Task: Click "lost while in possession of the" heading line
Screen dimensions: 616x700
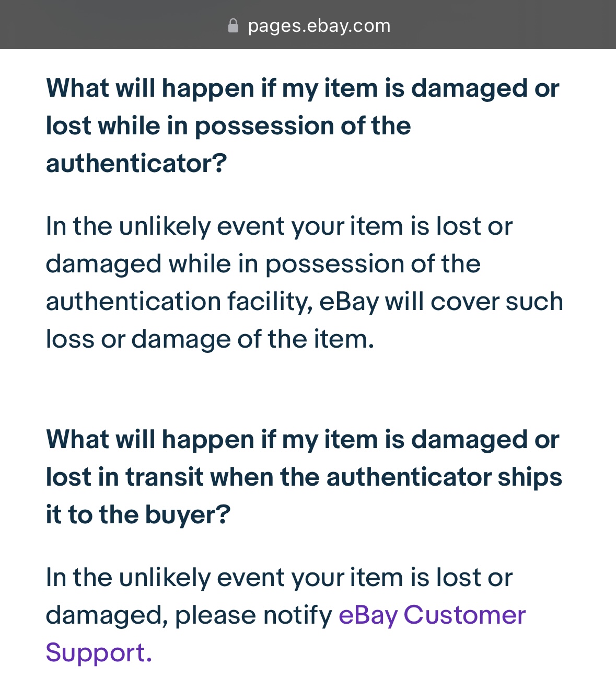Action: click(x=228, y=126)
